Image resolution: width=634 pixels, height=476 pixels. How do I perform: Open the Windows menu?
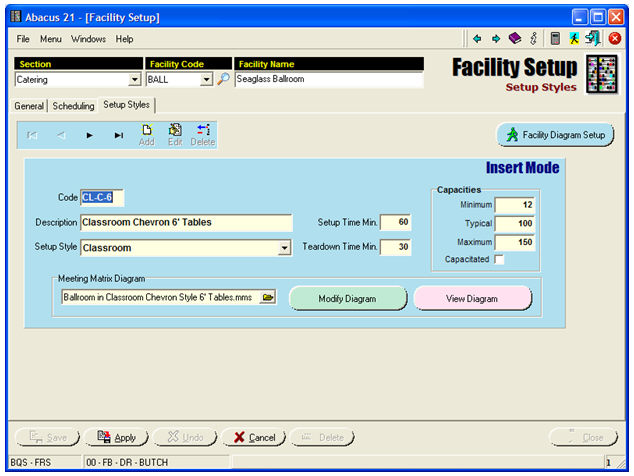[x=88, y=39]
